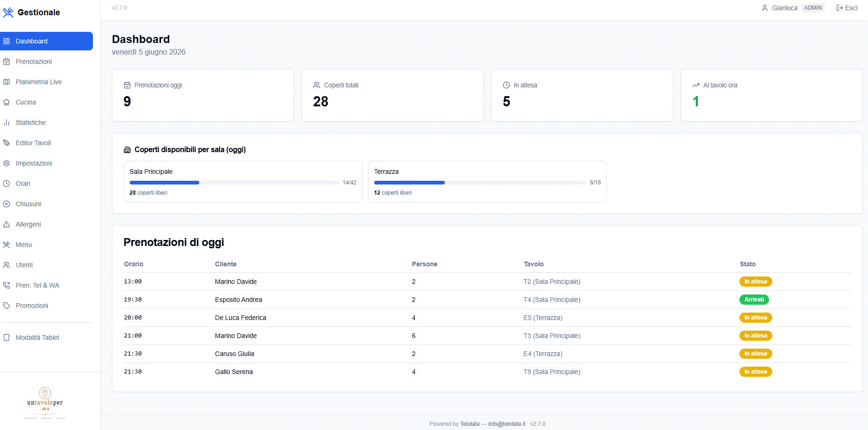Click the Stato column header

point(748,264)
